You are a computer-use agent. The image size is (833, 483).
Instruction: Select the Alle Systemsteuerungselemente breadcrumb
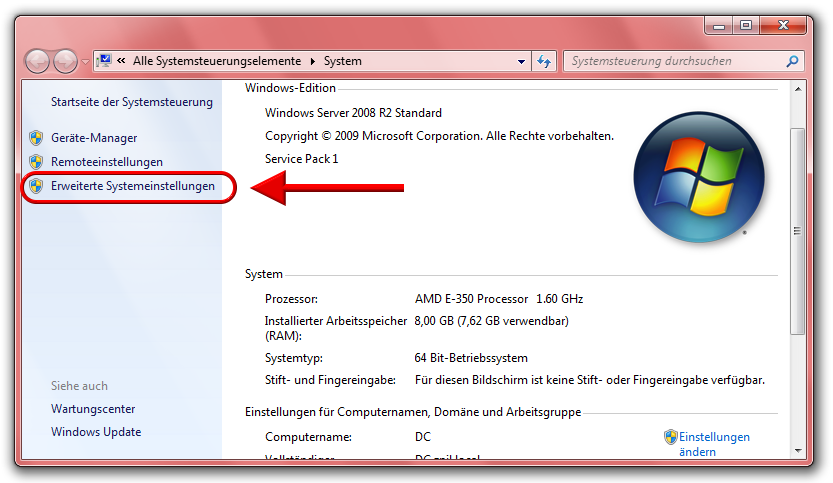(216, 61)
